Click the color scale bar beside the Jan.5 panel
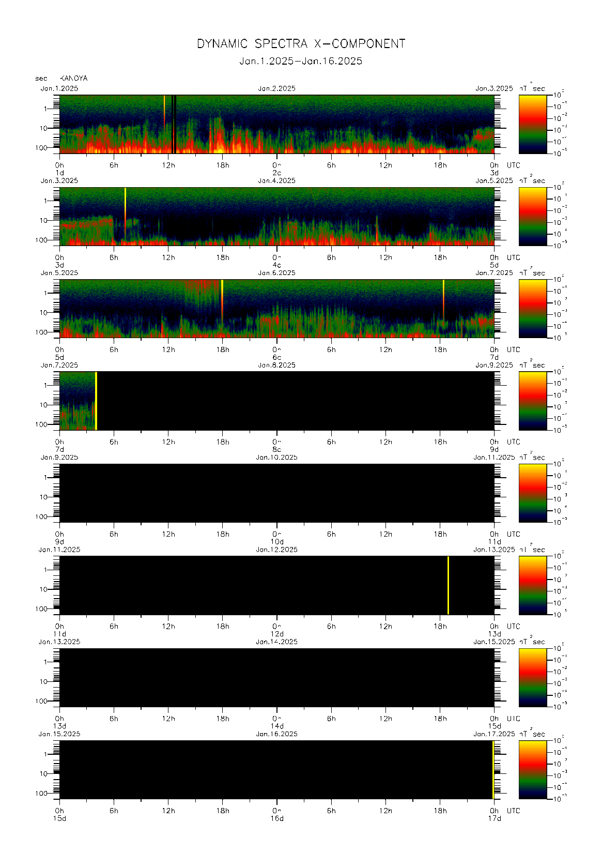The image size is (602, 868). coord(533,309)
